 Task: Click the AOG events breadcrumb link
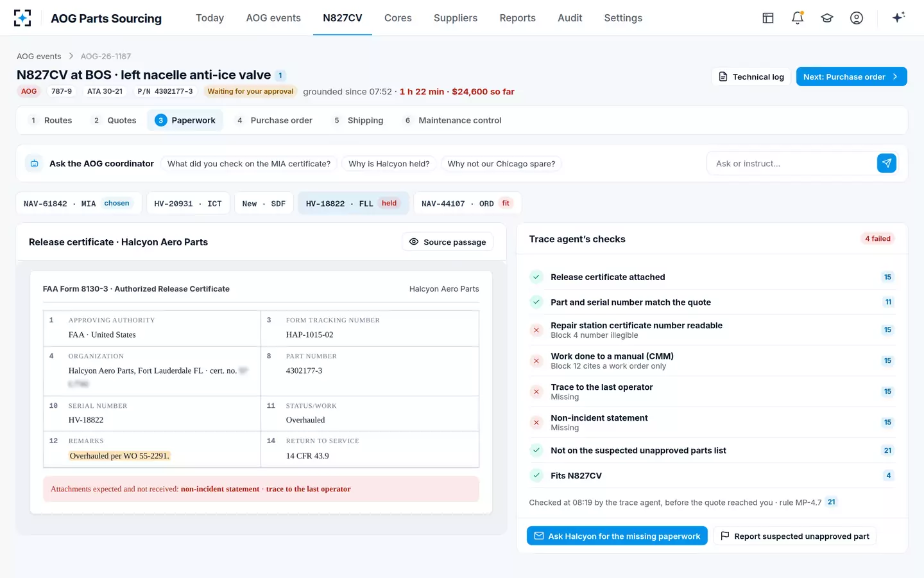point(39,57)
